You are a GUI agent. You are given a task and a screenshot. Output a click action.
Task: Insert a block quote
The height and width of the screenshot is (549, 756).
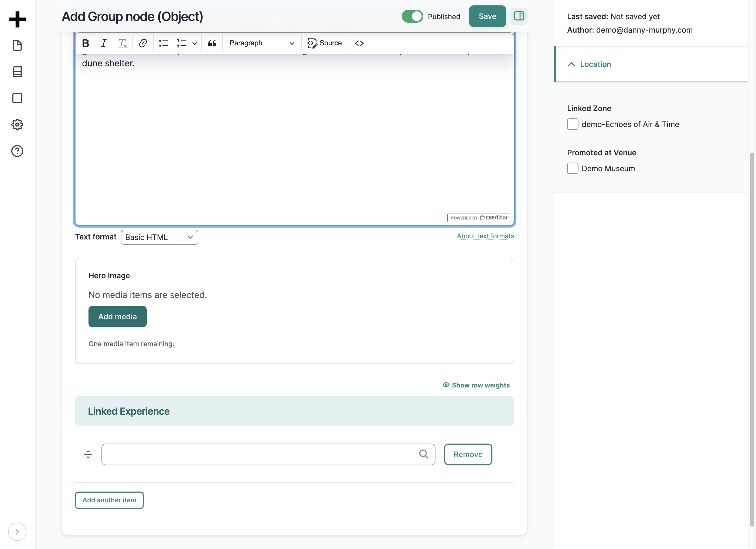click(x=212, y=43)
